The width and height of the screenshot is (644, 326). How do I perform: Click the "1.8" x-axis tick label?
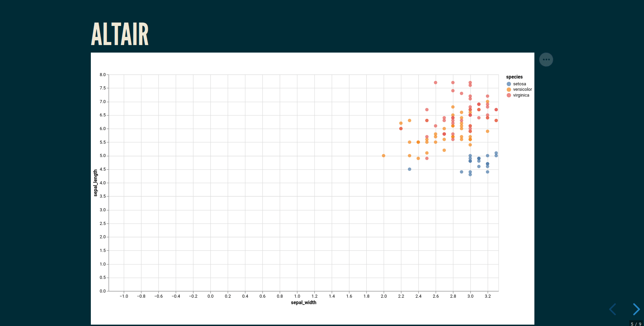[366, 296]
